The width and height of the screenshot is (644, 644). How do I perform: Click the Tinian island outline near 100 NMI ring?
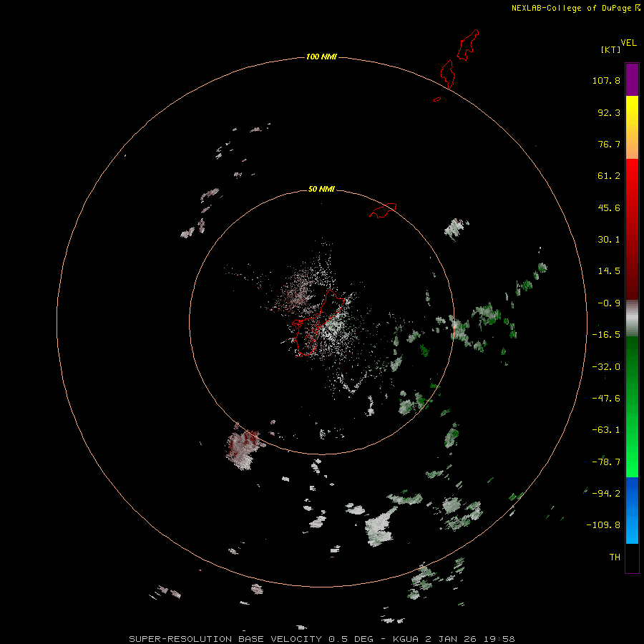[447, 74]
